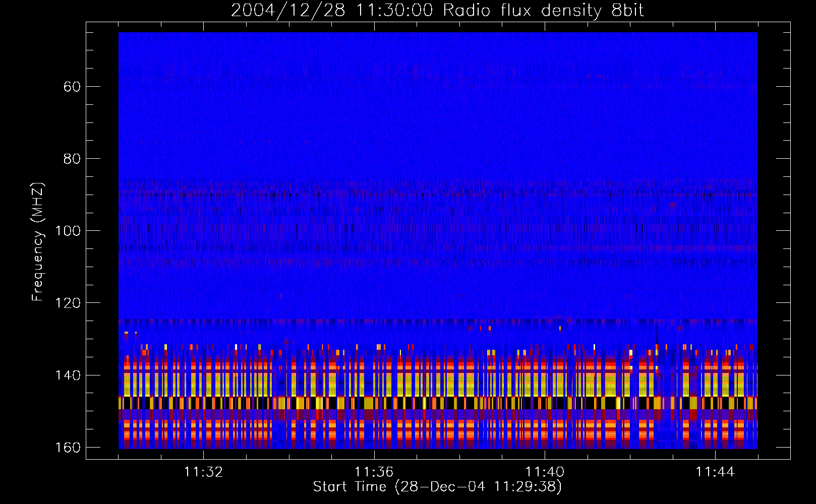The image size is (816, 504).
Task: Click the time tick label 11:36
Action: (374, 472)
